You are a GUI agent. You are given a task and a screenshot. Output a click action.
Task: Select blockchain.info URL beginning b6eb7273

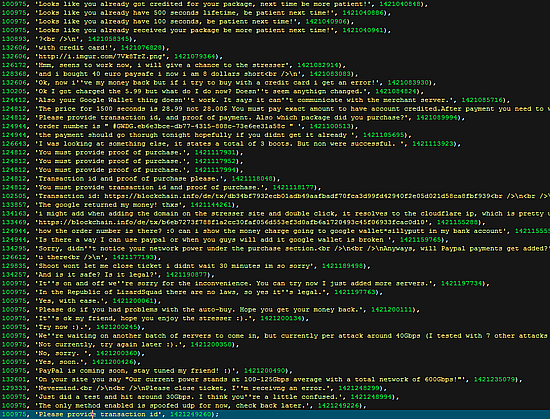tap(233, 222)
